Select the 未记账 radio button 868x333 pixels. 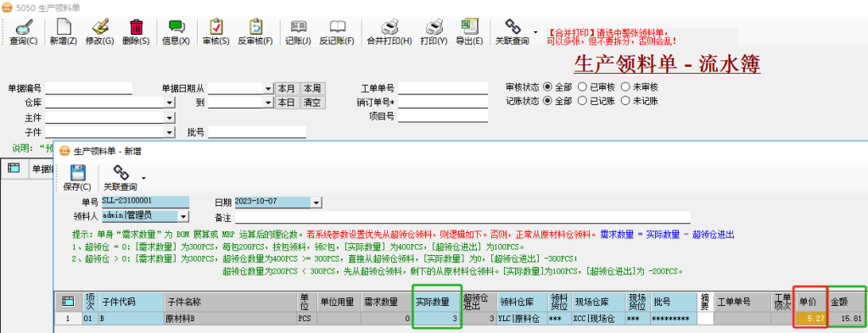624,101
